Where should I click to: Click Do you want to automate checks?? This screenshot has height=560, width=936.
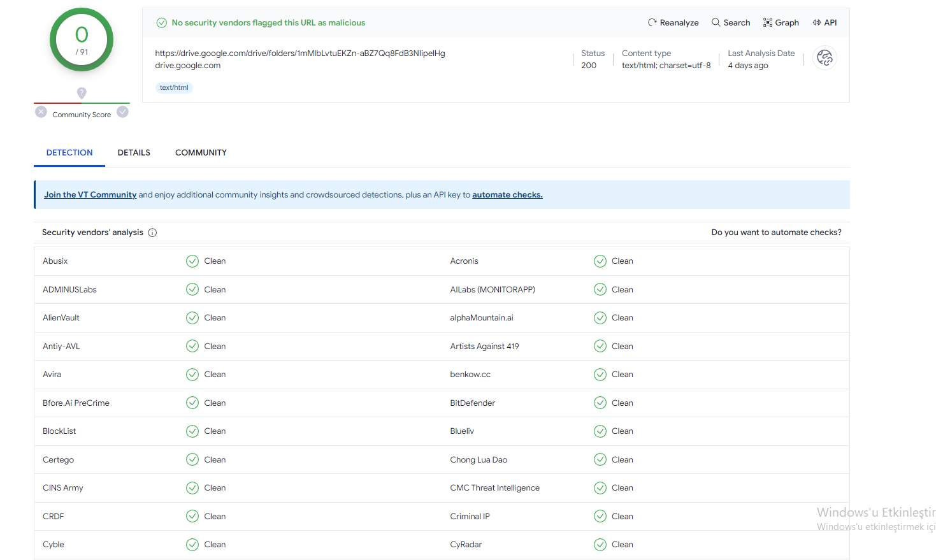click(x=776, y=233)
